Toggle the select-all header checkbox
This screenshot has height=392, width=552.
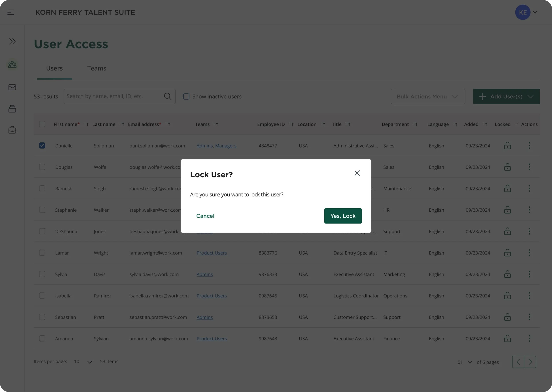click(x=42, y=124)
